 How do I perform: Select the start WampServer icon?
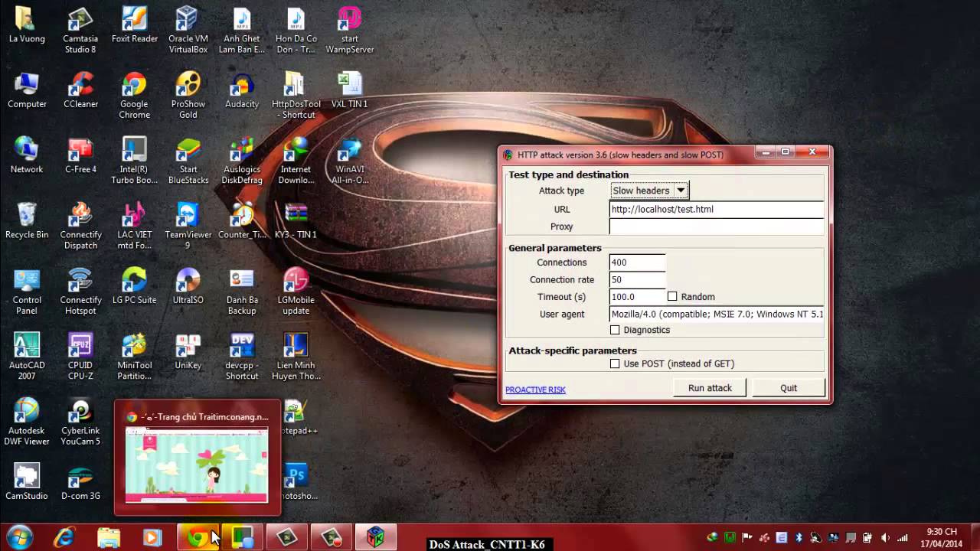point(350,31)
